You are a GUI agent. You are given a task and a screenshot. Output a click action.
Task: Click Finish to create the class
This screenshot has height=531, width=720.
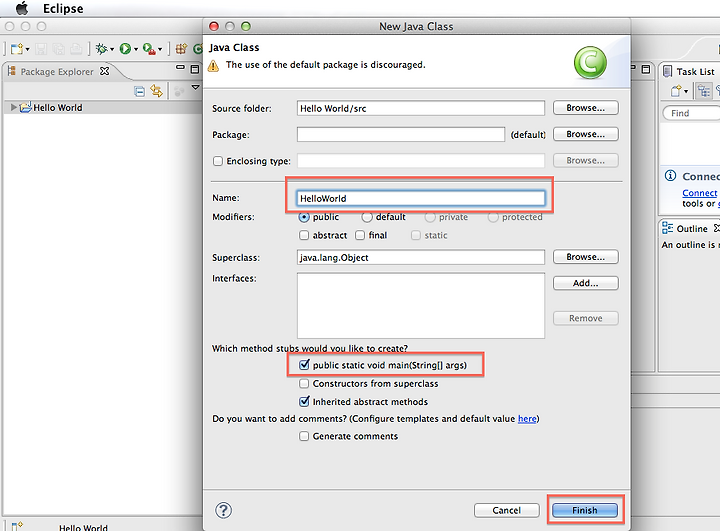[585, 510]
